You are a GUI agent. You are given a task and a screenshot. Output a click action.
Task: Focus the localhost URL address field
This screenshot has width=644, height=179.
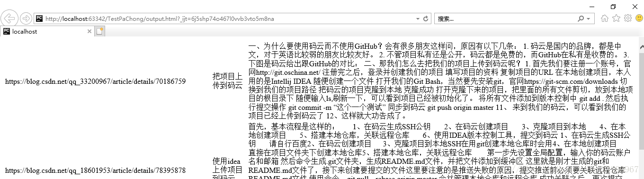(x=227, y=19)
